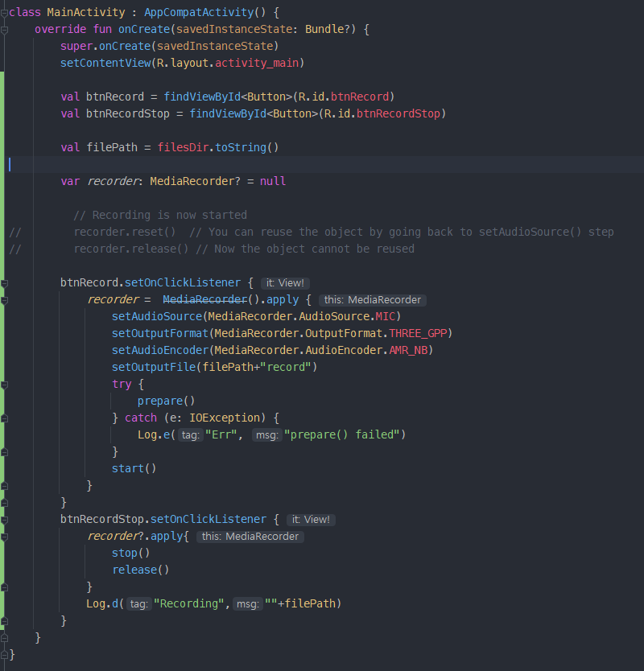The image size is (644, 671).
Task: Click the 'override' keyword
Action: (60, 29)
